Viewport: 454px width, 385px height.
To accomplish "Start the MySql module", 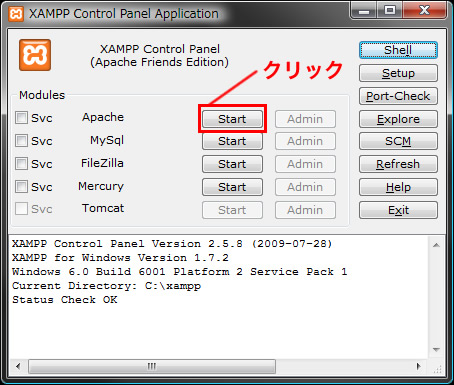I will coord(232,141).
